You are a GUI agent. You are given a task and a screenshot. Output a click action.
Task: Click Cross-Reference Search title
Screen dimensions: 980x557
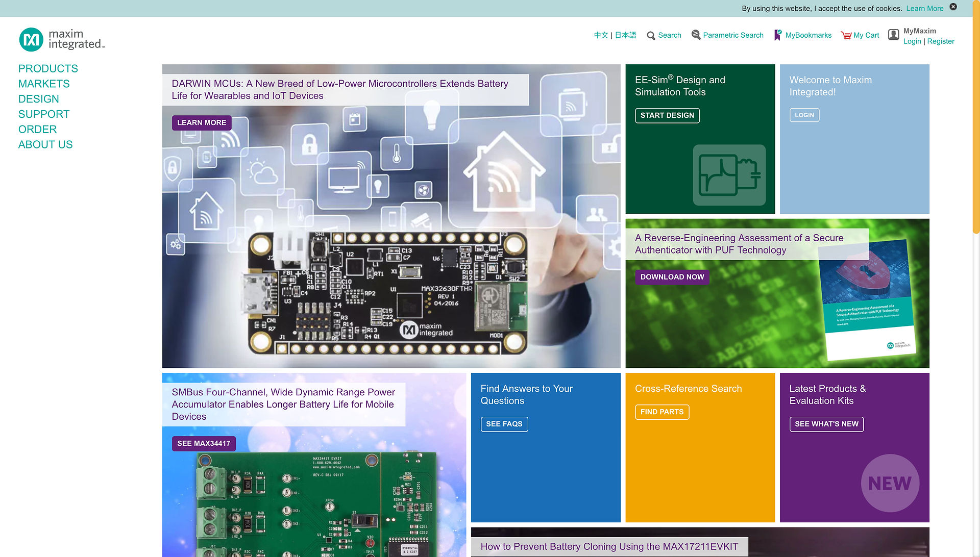pos(689,389)
